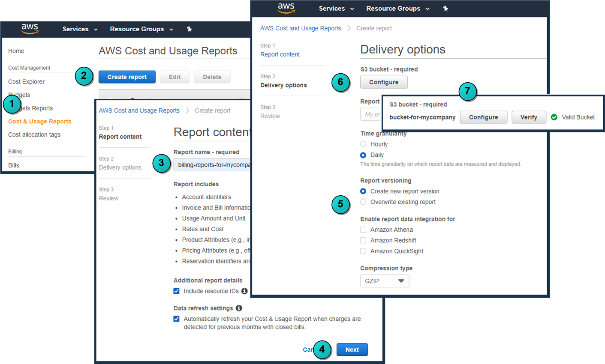The width and height of the screenshot is (605, 364).
Task: Select the Hourly time granularity option
Action: [x=363, y=144]
